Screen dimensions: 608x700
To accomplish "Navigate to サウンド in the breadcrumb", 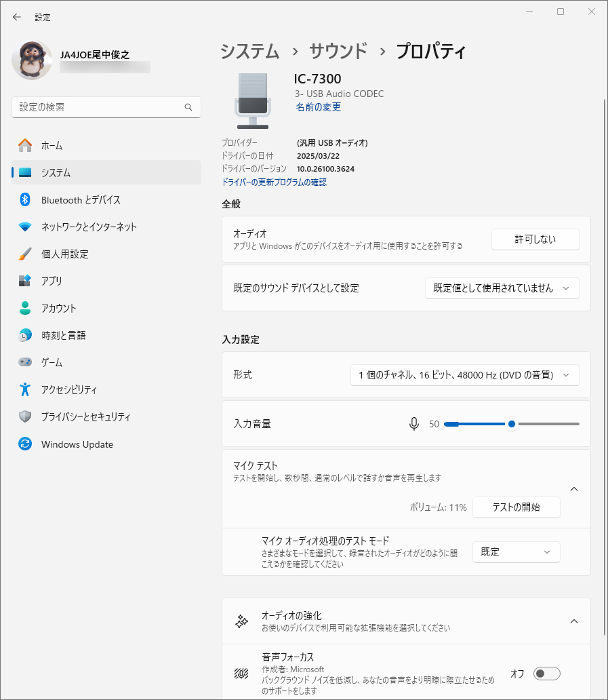I will pyautogui.click(x=339, y=51).
